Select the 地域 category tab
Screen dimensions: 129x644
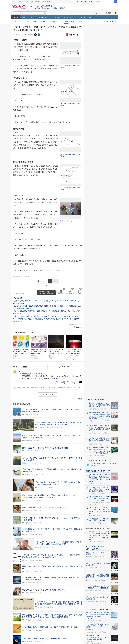[x=80, y=22]
